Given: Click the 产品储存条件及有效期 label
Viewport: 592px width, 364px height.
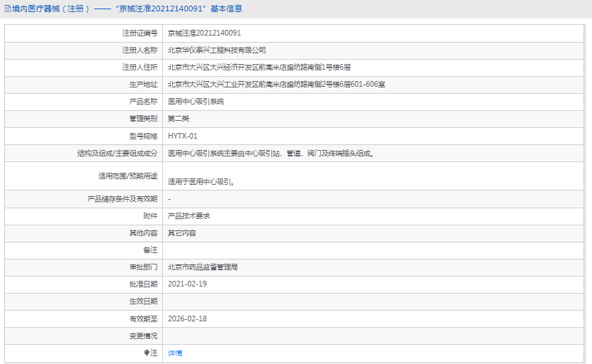Looking at the screenshot, I should [122, 199].
